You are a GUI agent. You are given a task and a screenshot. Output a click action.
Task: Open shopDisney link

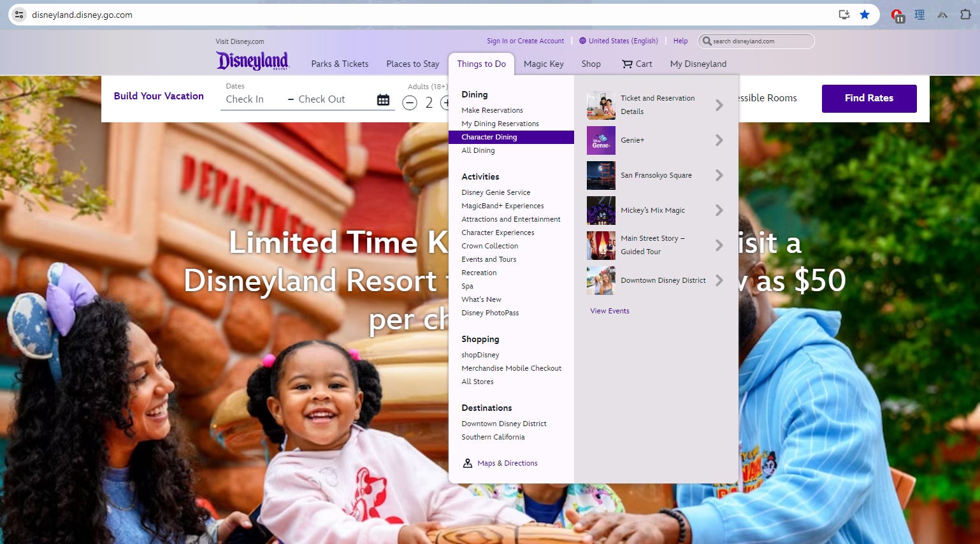click(x=480, y=355)
